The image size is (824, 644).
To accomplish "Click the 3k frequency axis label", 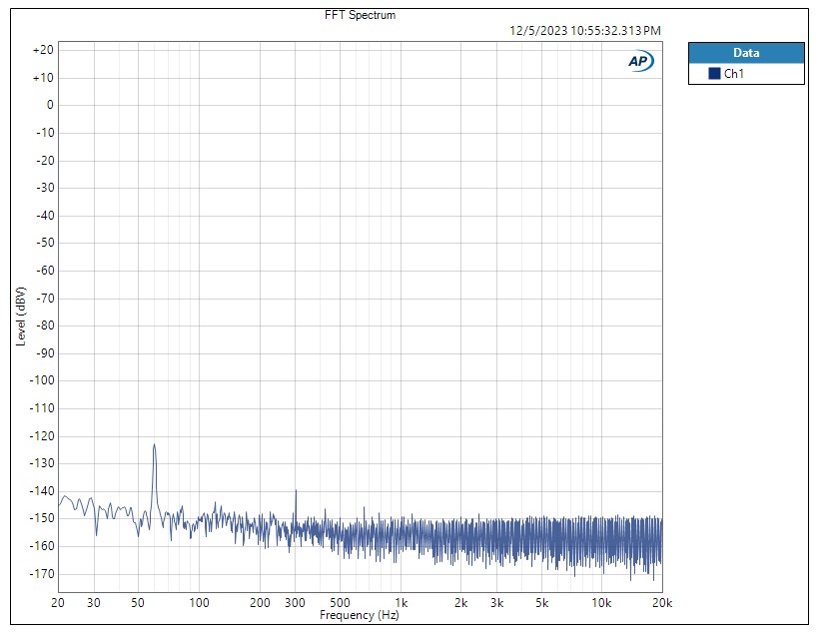I will pyautogui.click(x=496, y=603).
